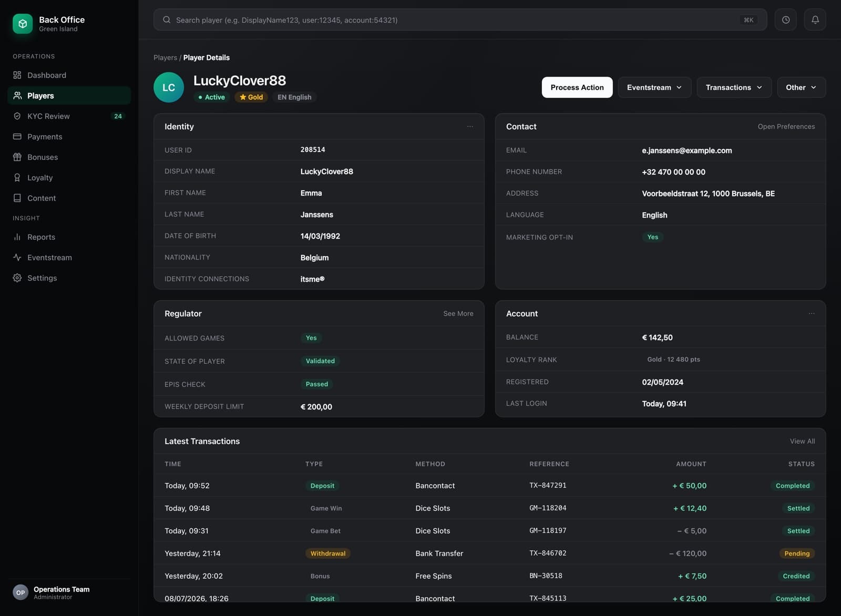Click the Credited status badge
Screen dimensions: 841x616
(x=796, y=576)
